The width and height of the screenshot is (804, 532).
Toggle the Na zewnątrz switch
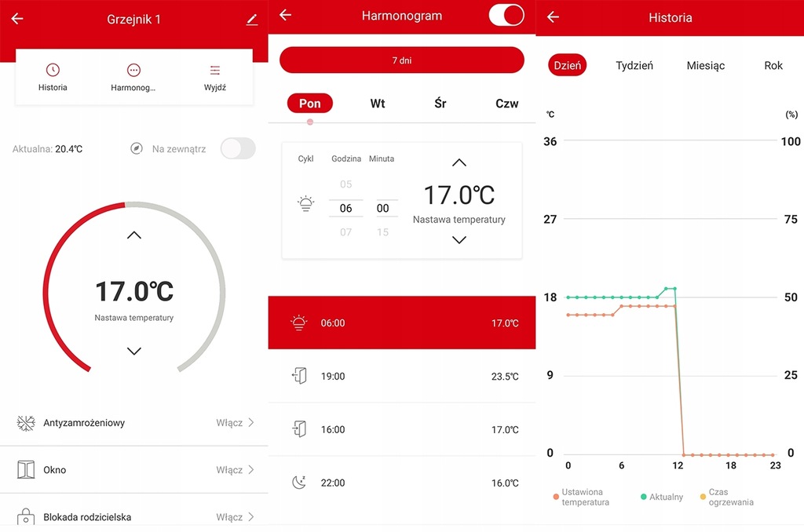[x=238, y=148]
